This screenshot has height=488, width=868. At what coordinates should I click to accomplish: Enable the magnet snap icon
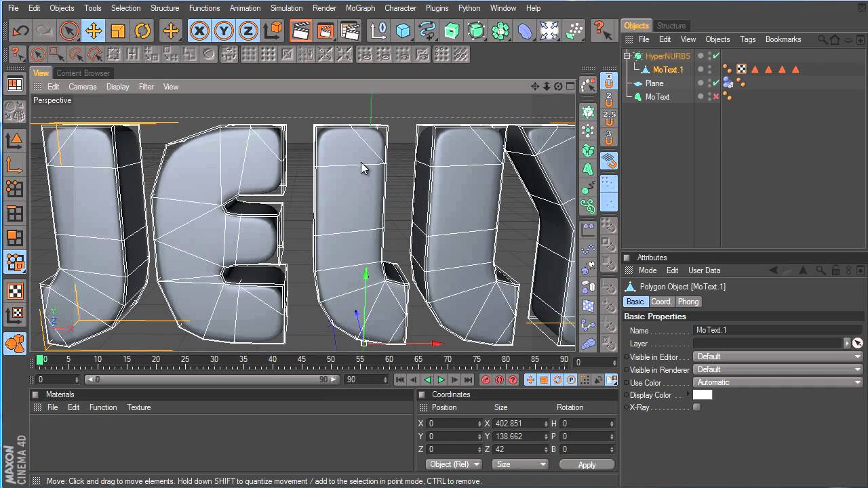(x=609, y=81)
